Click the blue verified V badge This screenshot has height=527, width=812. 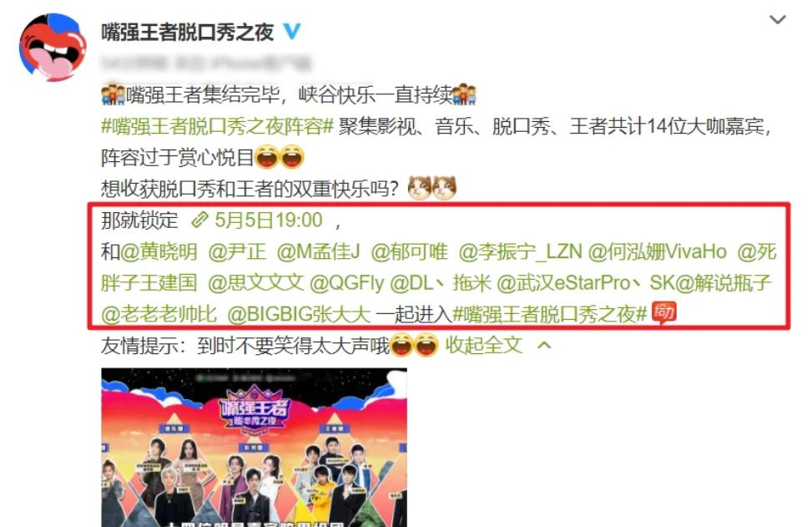point(292,32)
